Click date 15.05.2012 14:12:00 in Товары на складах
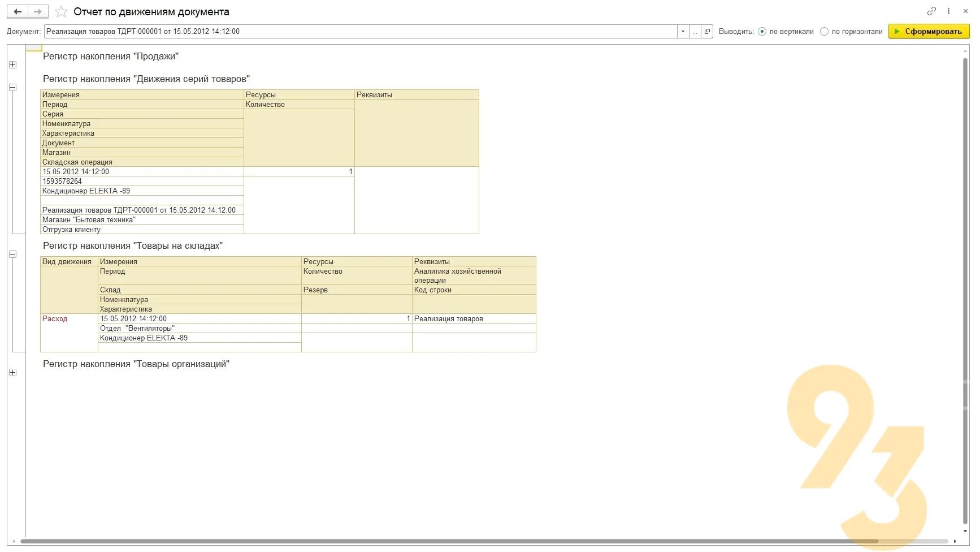Image resolution: width=980 pixels, height=552 pixels. [200, 319]
